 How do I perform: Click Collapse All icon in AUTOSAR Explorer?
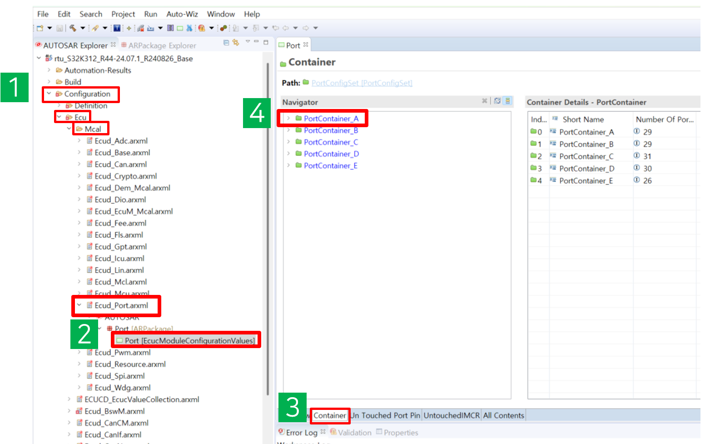point(226,43)
